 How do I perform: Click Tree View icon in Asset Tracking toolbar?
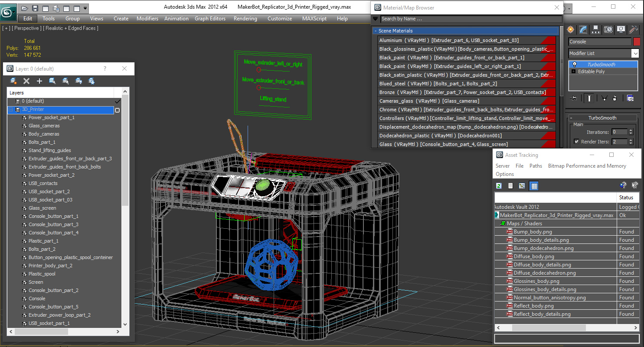coord(522,186)
